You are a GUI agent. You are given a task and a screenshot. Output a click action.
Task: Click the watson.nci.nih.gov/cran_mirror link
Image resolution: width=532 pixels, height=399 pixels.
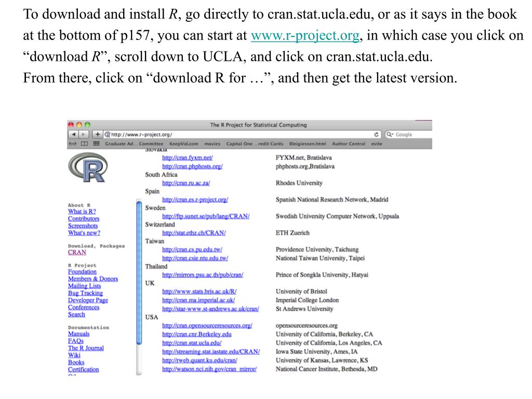click(x=209, y=369)
